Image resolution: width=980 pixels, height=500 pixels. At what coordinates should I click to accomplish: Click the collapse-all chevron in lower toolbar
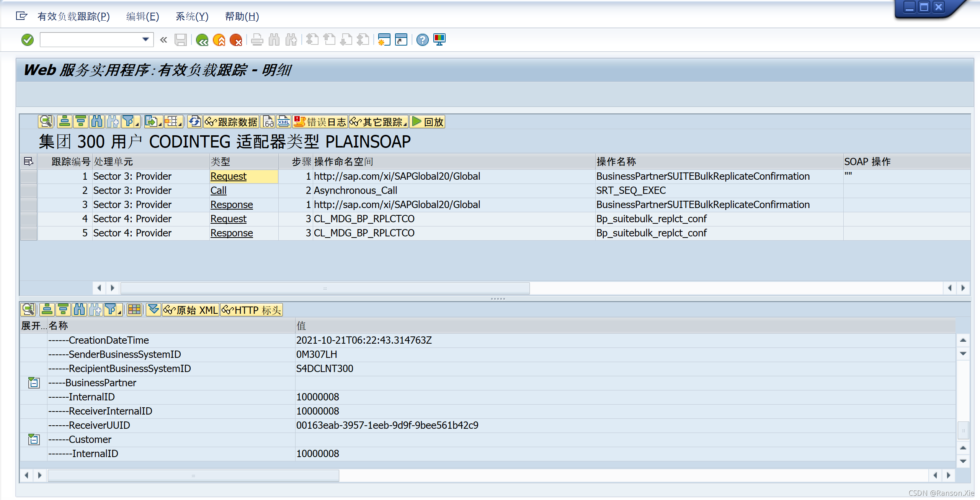click(154, 310)
